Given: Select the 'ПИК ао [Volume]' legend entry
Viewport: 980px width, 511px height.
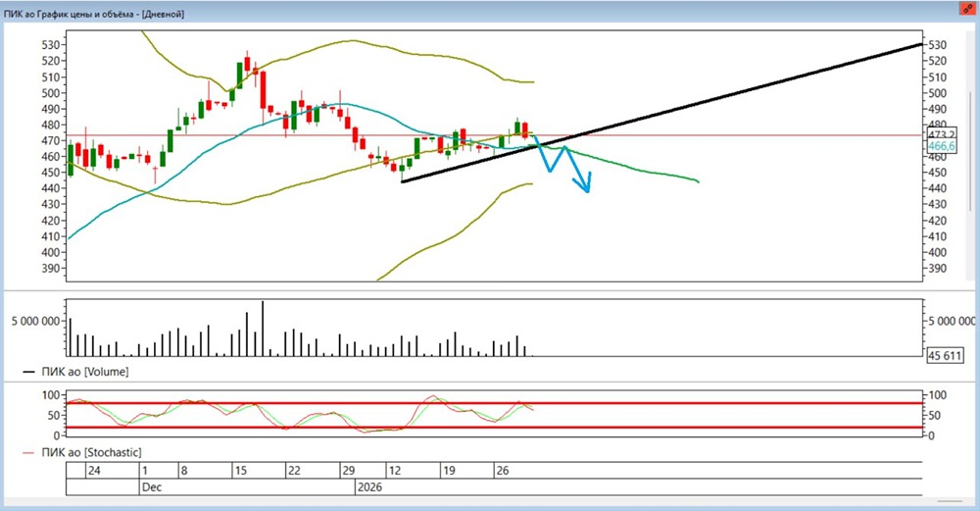Looking at the screenshot, I should point(85,372).
